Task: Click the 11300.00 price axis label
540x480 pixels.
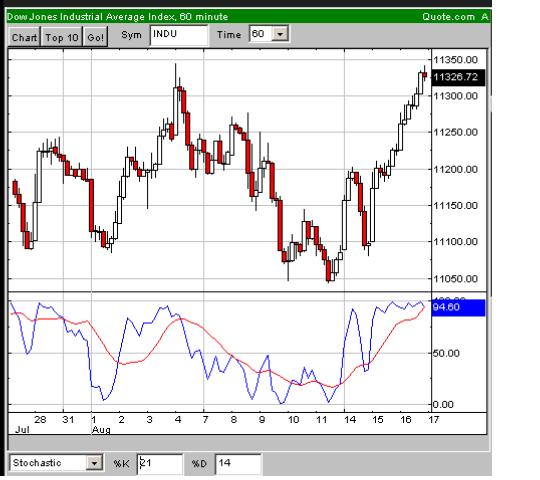Action: click(455, 96)
